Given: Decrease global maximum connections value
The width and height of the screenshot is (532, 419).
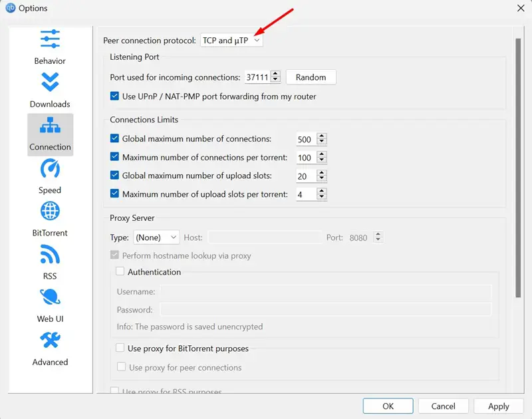Looking at the screenshot, I should pos(322,142).
